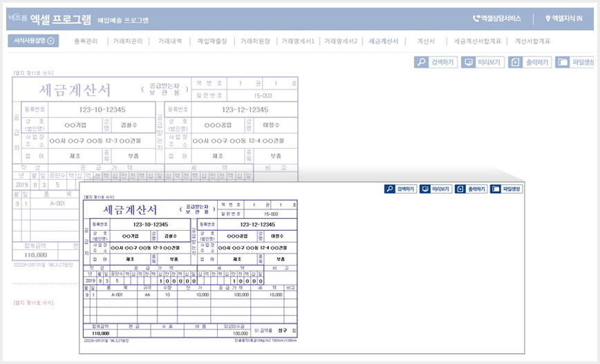The height and width of the screenshot is (364, 600).
Task: Click the 123-10-12345 registration number field in overlay
Action: 151,224
